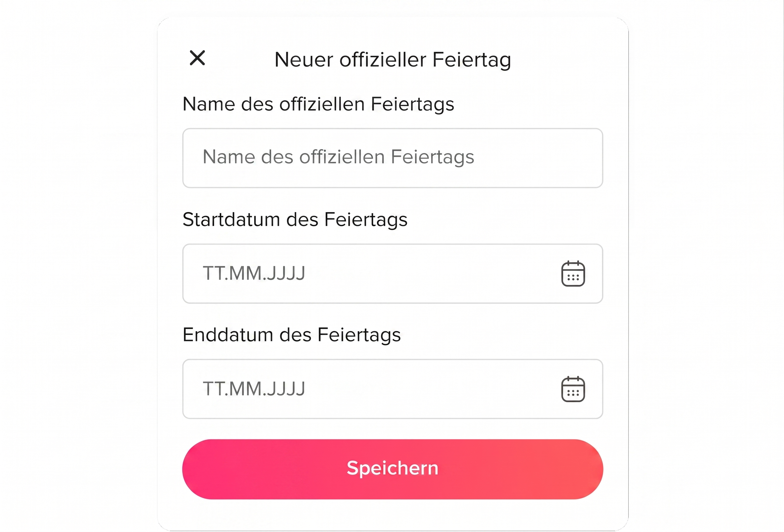The width and height of the screenshot is (784, 532).
Task: Close the Neuer offizieller Feiertag dialog
Action: pyautogui.click(x=197, y=58)
